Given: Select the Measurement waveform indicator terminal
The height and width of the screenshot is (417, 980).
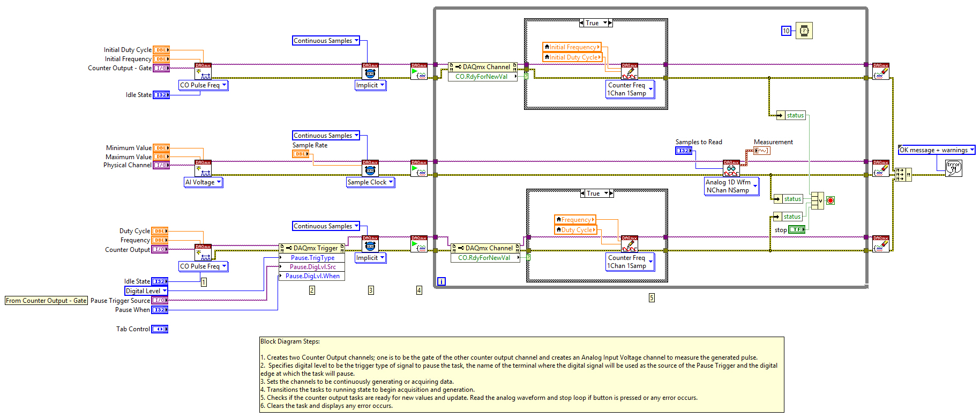Looking at the screenshot, I should pos(762,151).
